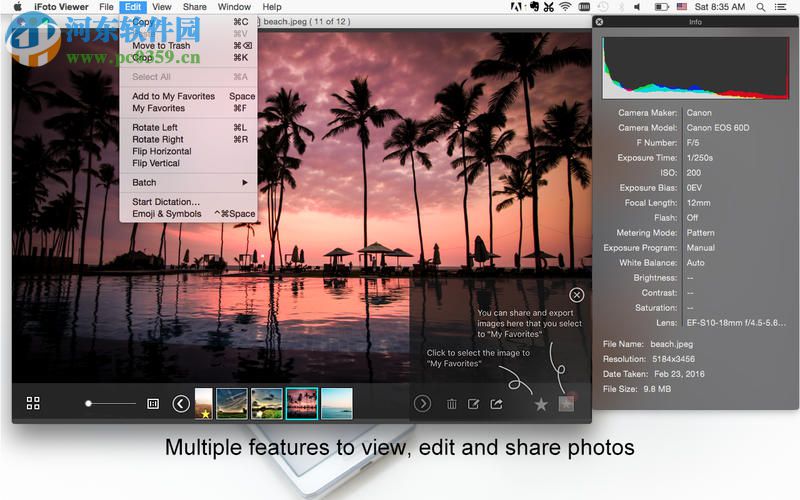Click the menu bar clock time
The height and width of the screenshot is (500, 800).
pyautogui.click(x=720, y=7)
